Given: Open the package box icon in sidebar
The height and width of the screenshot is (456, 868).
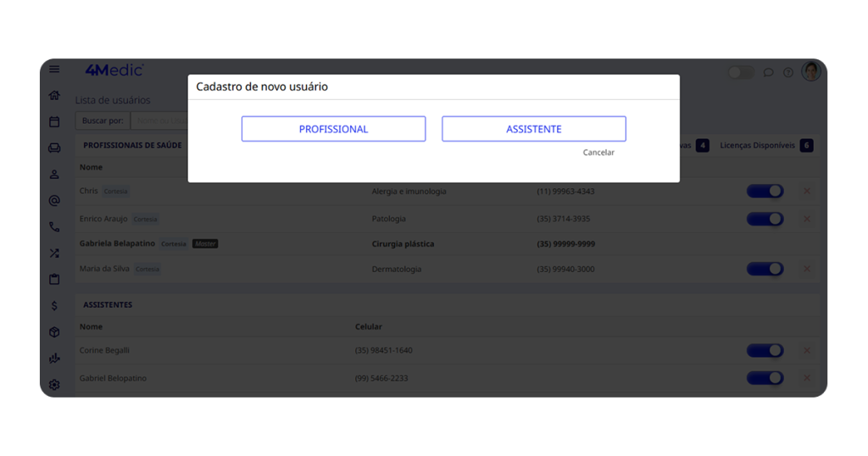Looking at the screenshot, I should (54, 332).
